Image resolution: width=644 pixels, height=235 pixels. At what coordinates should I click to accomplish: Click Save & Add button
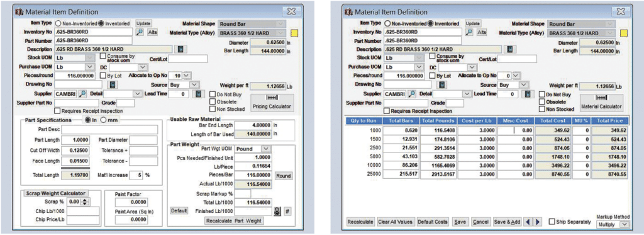[508, 222]
